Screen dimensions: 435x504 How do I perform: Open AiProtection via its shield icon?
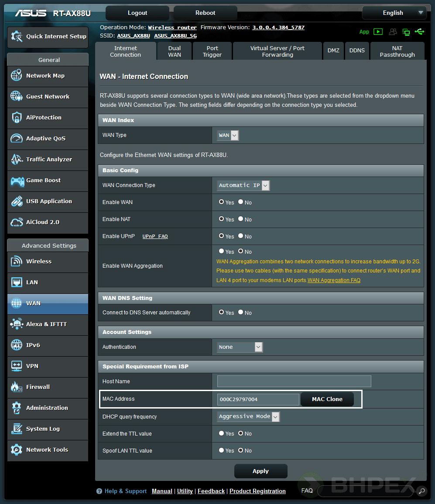coord(17,117)
